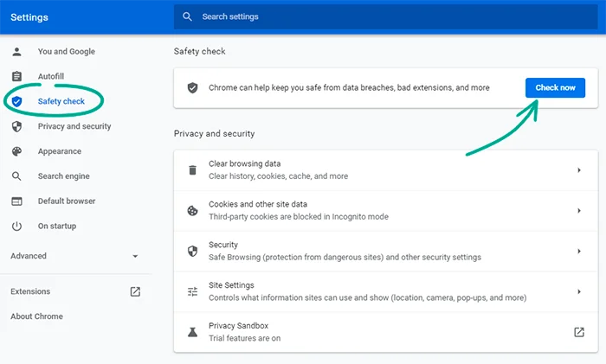Open Clear browsing data via its chevron
606x364 pixels.
click(579, 169)
